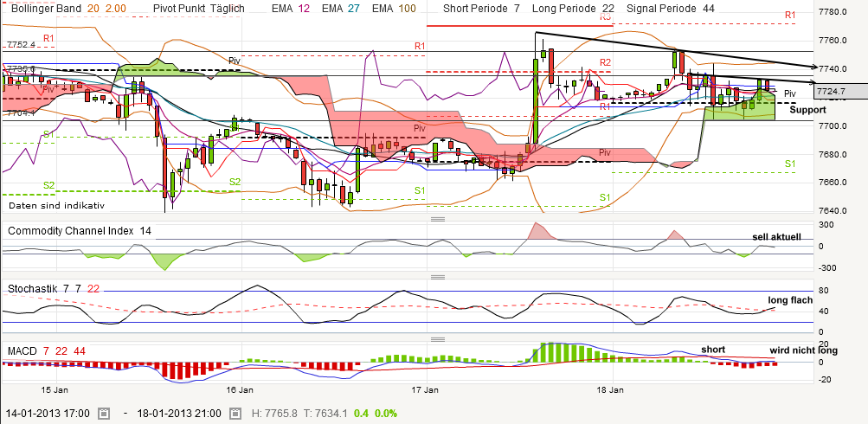This screenshot has width=868, height=424.
Task: Click the 'sell aktuell' annotation
Action: pyautogui.click(x=776, y=237)
